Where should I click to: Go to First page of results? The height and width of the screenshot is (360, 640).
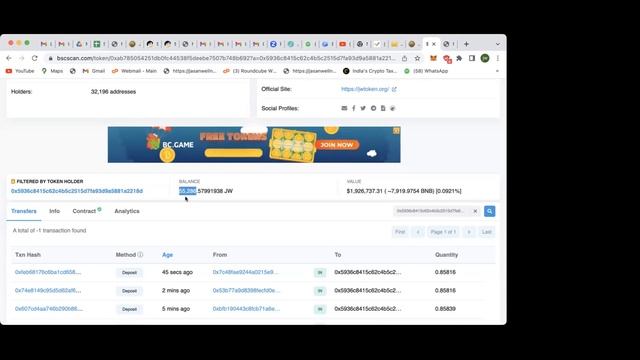400,232
